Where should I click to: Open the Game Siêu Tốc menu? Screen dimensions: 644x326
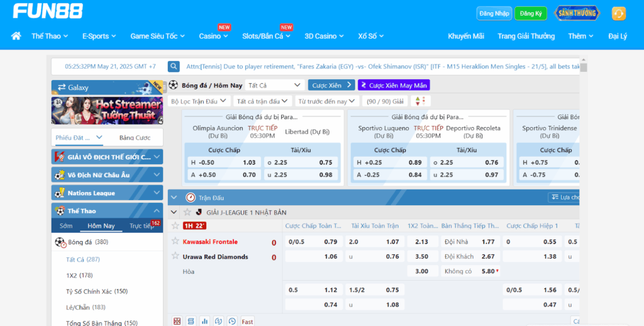tap(157, 36)
